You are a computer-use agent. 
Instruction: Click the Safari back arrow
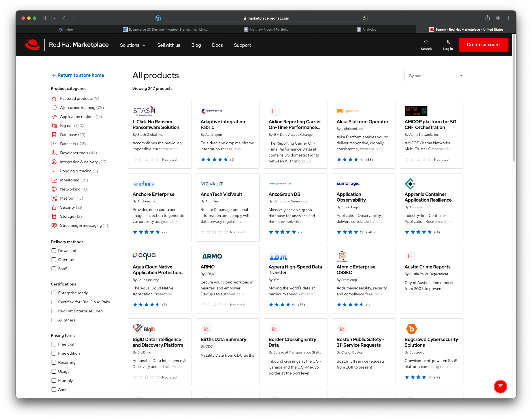click(x=64, y=18)
